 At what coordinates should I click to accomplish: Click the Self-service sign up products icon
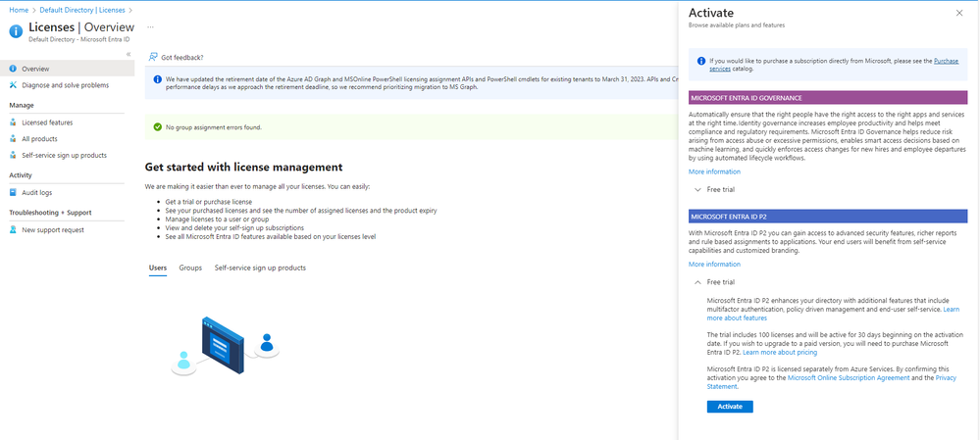tap(13, 155)
